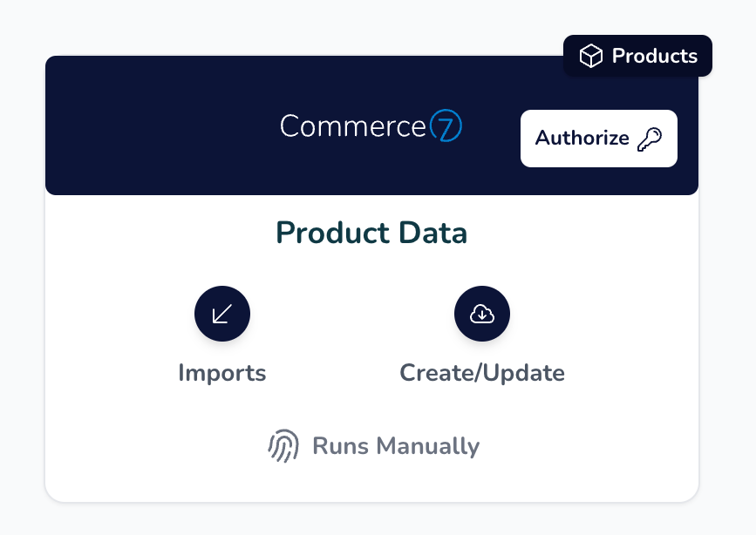The image size is (756, 535).
Task: Click the Commerce7 logo
Action: click(x=371, y=127)
